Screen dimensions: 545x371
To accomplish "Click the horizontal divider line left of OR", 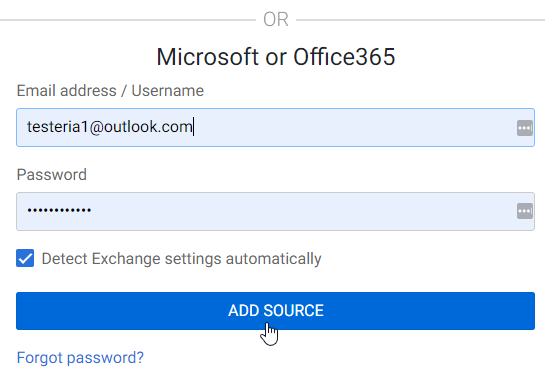I will (128, 20).
